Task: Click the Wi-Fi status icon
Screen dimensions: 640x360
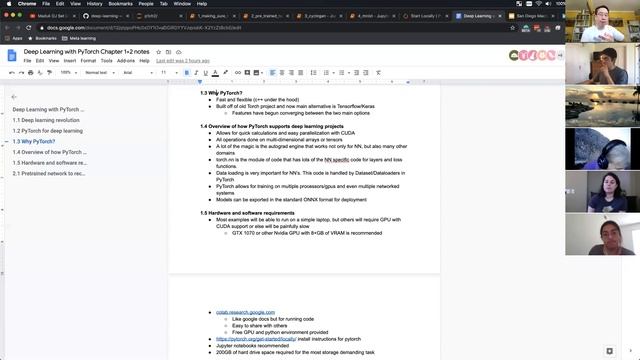Action: (538, 4)
